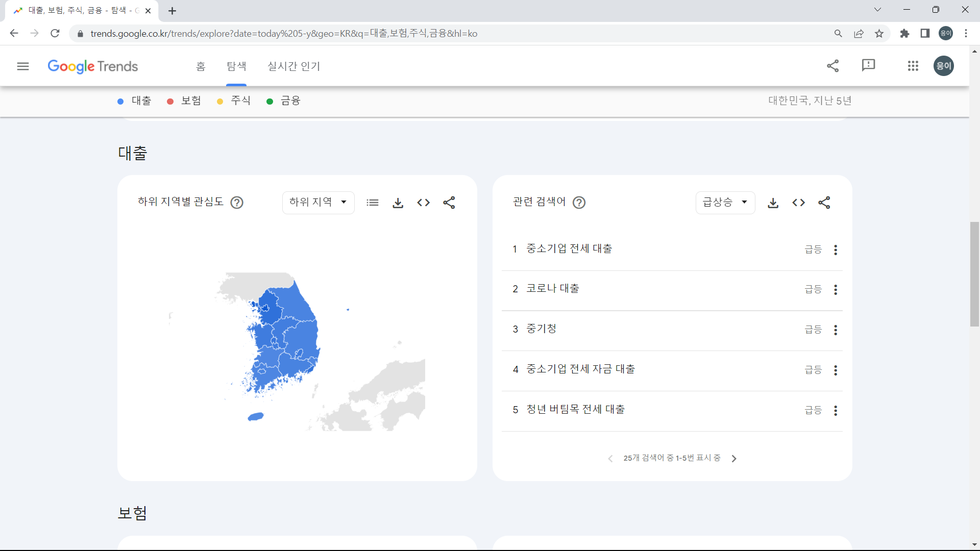
Task: Switch the subregion map to list view
Action: 373,203
